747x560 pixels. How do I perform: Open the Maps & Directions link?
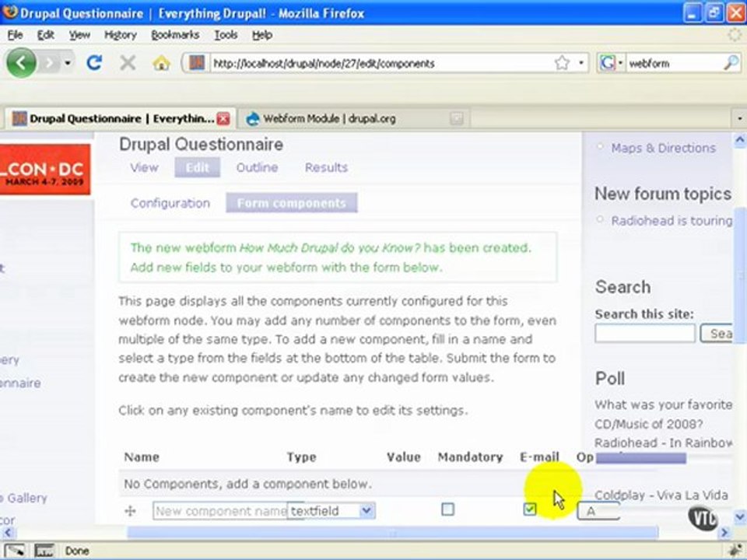[x=663, y=148]
